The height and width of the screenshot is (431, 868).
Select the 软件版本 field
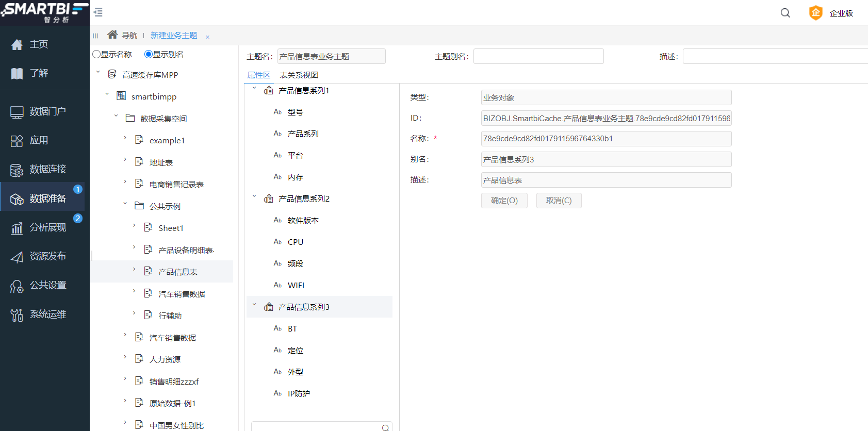[x=303, y=220]
